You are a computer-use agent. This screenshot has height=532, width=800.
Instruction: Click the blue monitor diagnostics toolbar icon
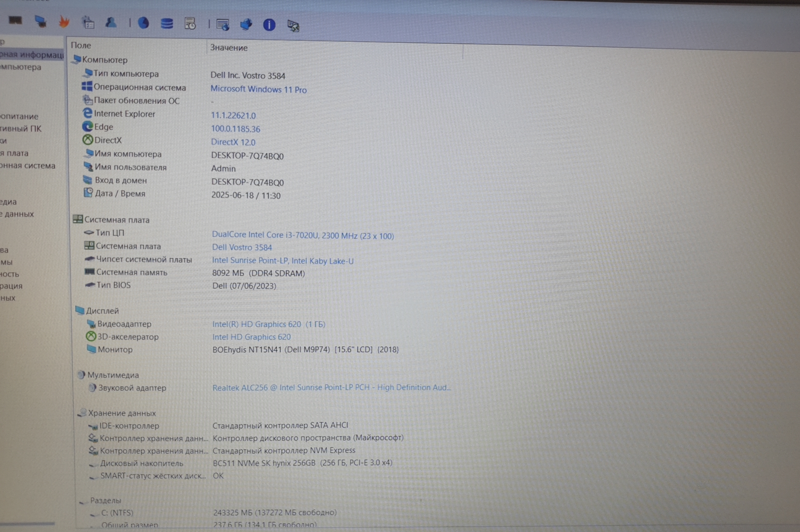coord(40,21)
